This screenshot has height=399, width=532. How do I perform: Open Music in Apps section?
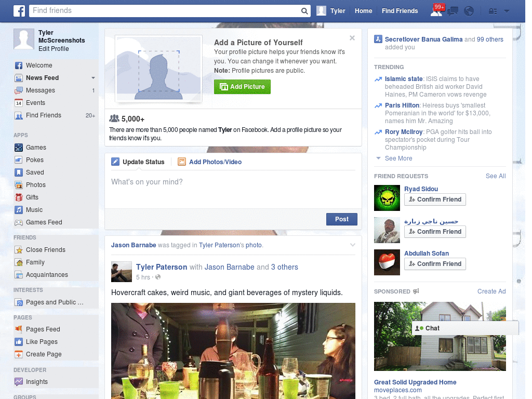(56, 210)
